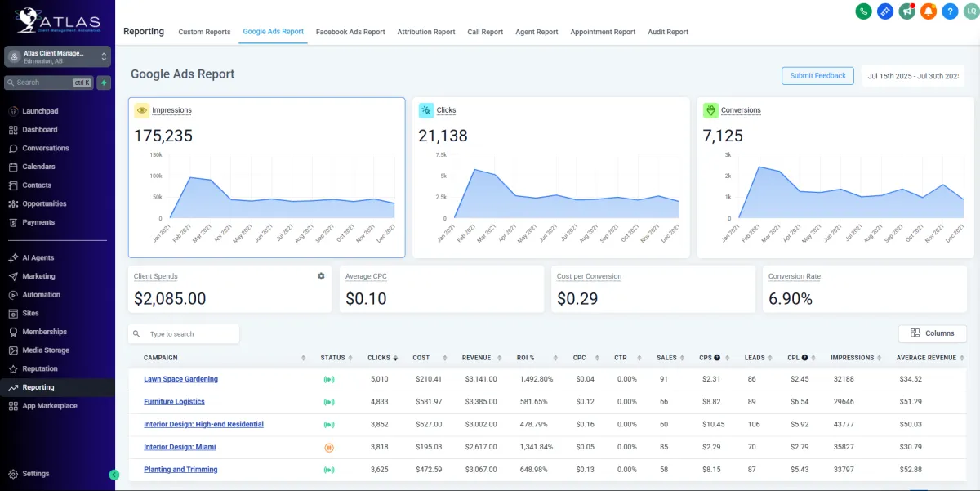Click active status icon for Lawn Space Gardening
This screenshot has height=491, width=980.
pyautogui.click(x=329, y=379)
